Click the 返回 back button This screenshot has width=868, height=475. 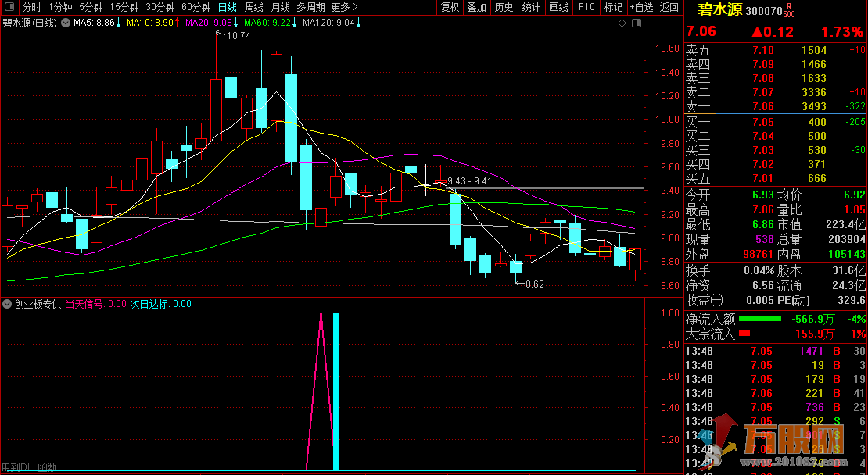click(669, 7)
